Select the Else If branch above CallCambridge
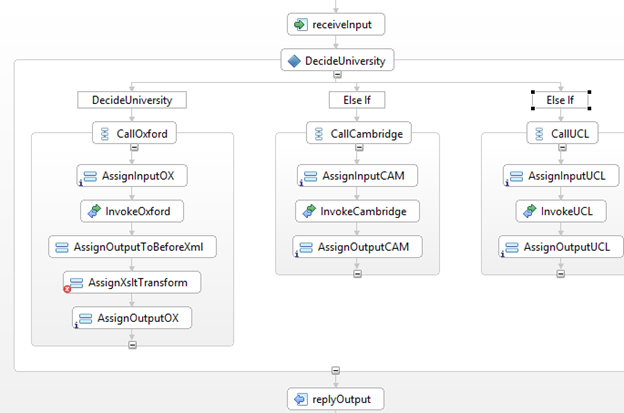The image size is (624, 413). point(356,100)
